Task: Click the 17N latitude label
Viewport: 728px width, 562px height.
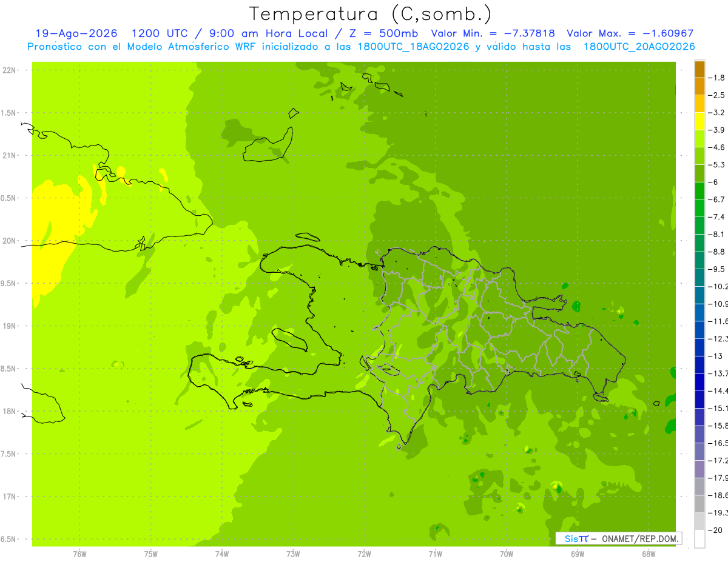Action: coord(10,497)
